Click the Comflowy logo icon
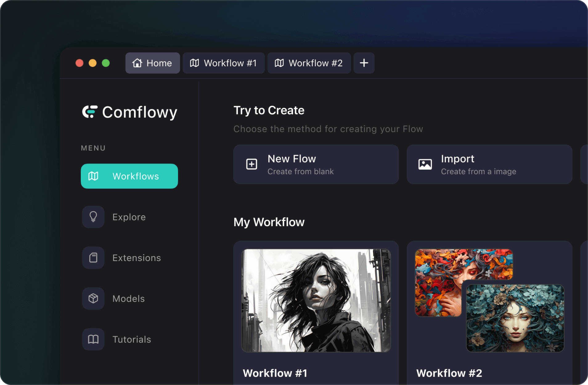Screen dimensions: 588x385 click(90, 112)
